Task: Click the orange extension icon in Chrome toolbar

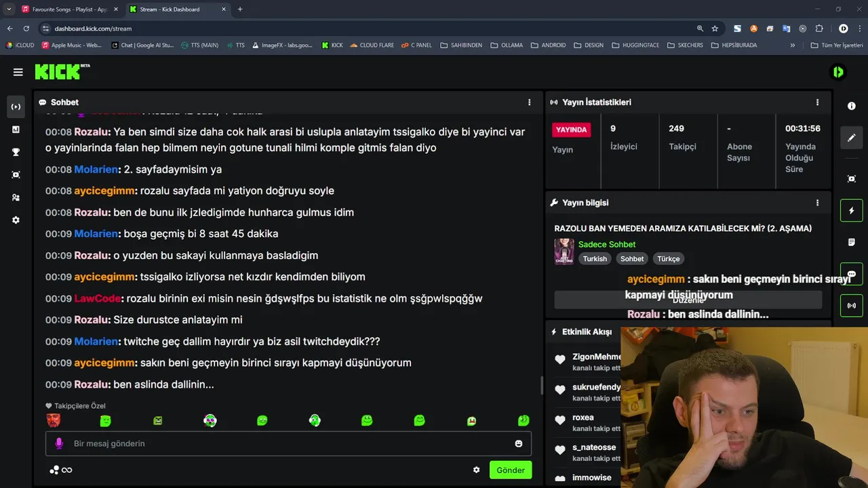Action: [753, 28]
